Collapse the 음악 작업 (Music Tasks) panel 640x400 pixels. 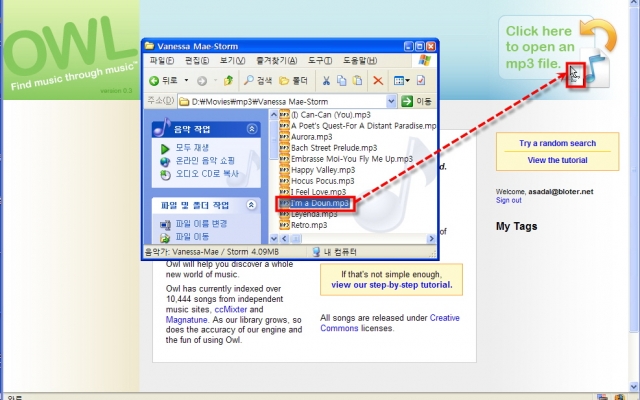point(251,129)
